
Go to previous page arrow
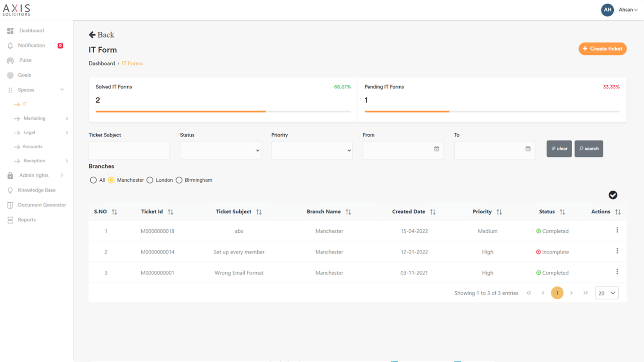(x=543, y=293)
